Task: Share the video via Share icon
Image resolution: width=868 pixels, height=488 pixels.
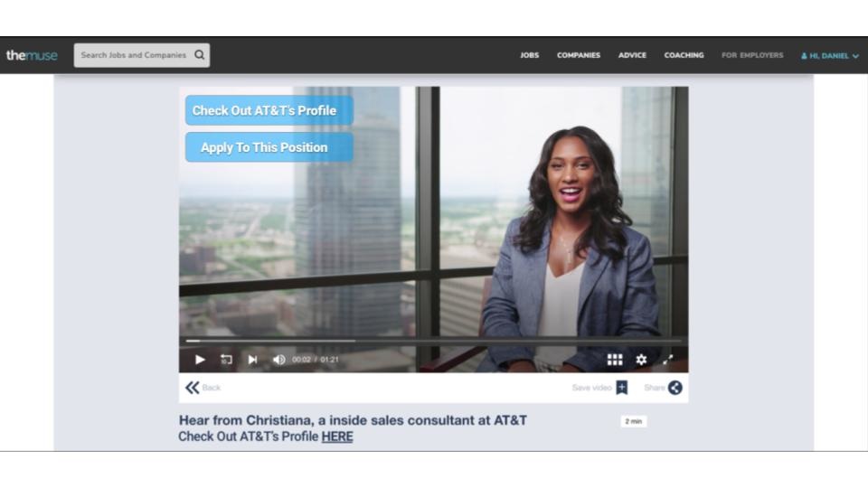Action: point(675,388)
